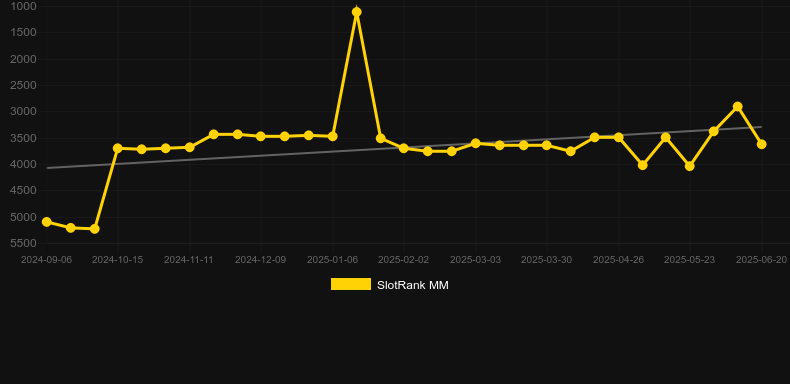Select the last data point at 2025-06-20
The height and width of the screenshot is (384, 790).
(x=762, y=144)
